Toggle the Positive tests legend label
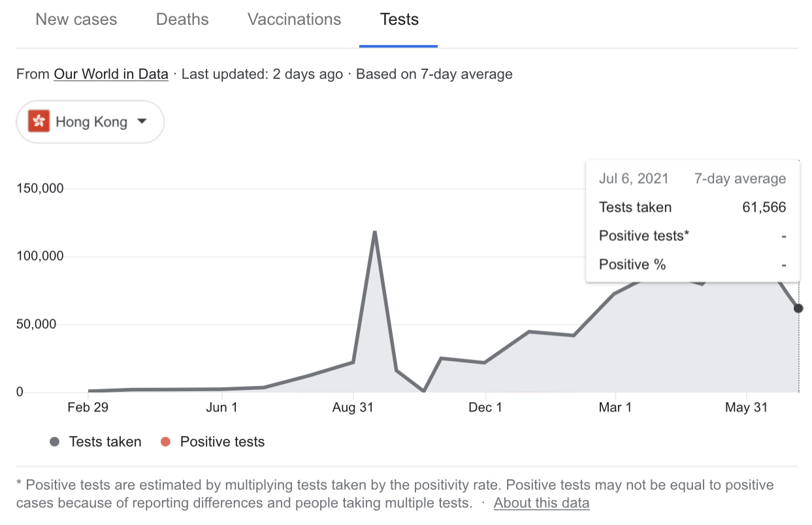Screen dimensions: 812x525 (222, 442)
